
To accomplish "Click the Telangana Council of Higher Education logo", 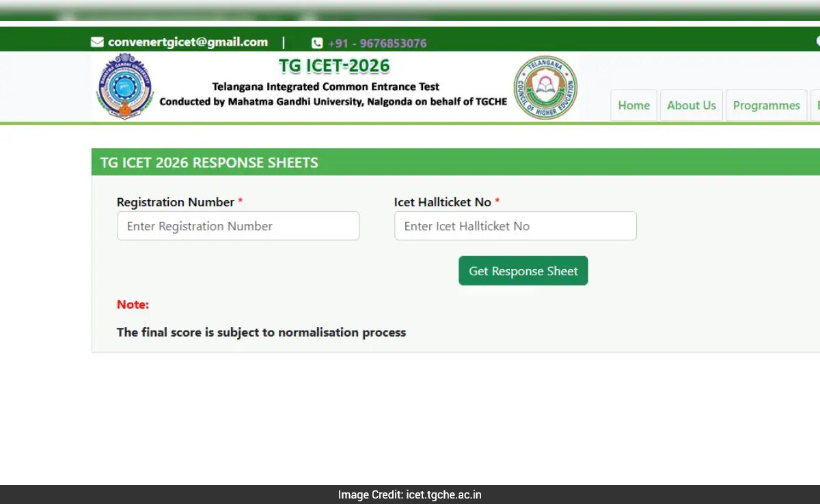I will coord(545,87).
